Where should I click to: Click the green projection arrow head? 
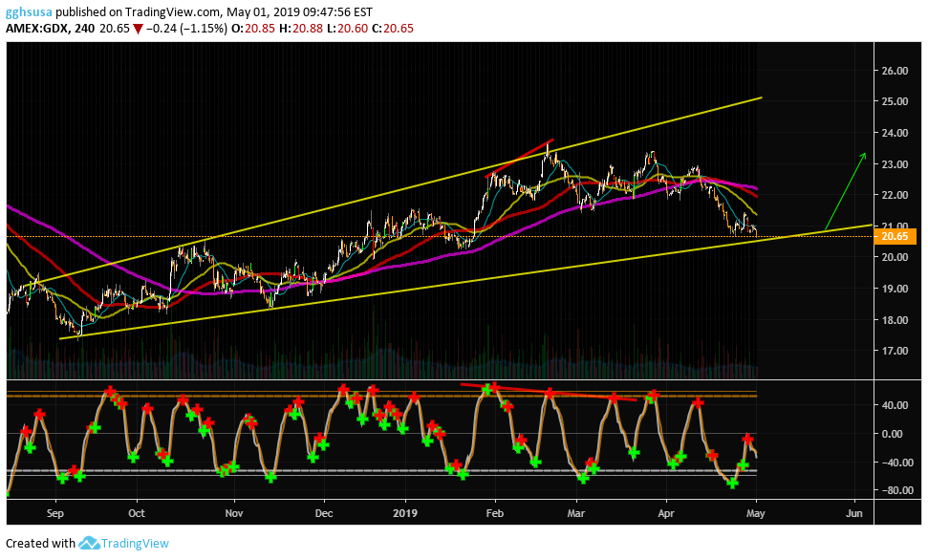(x=863, y=157)
